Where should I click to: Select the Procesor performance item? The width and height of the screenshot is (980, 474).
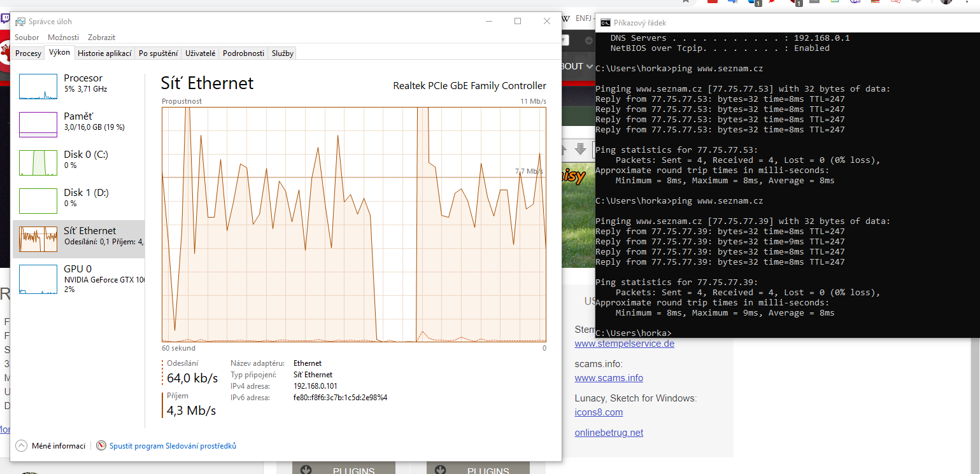(79, 86)
